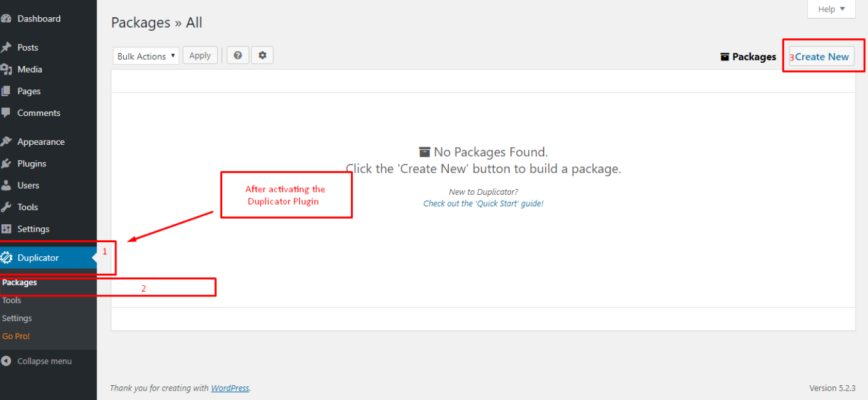This screenshot has width=868, height=400.
Task: Click the Packages » All heading
Action: point(156,23)
